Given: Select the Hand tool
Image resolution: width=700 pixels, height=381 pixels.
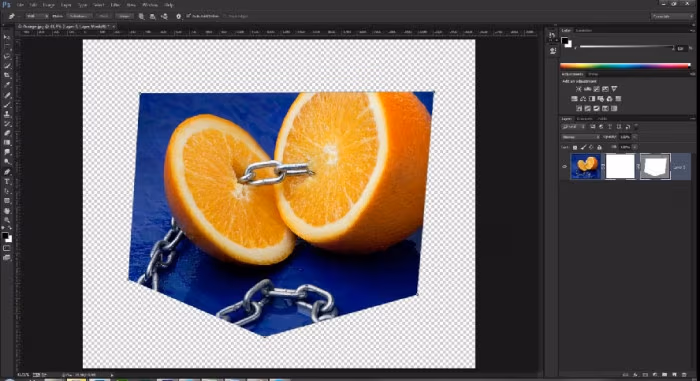Looking at the screenshot, I should pos(7,210).
